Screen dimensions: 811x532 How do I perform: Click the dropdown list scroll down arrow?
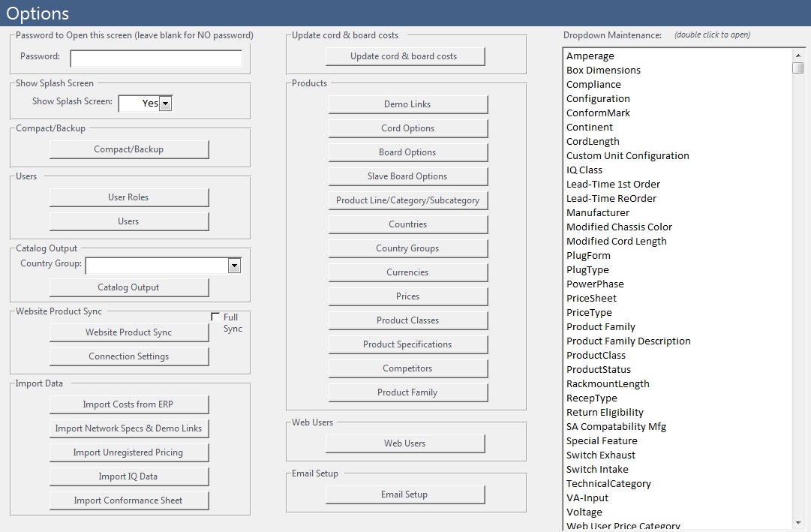tap(798, 523)
